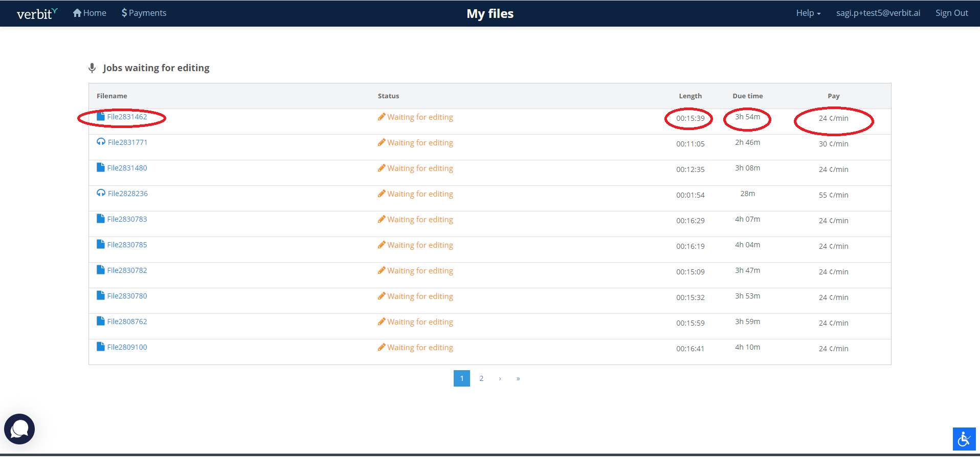Open the chat widget bubble
The width and height of the screenshot is (980, 470).
[19, 429]
